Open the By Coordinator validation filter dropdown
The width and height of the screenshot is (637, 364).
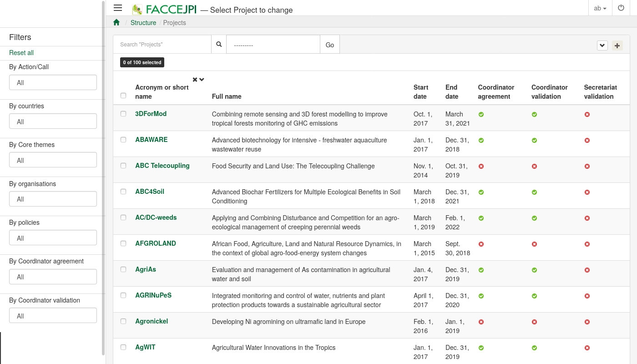click(x=53, y=316)
